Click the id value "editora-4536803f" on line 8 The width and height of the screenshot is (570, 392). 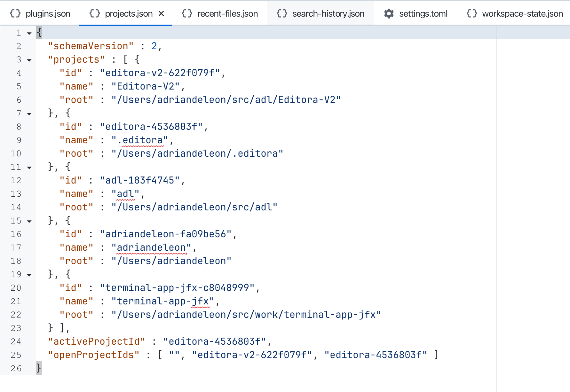coord(151,127)
